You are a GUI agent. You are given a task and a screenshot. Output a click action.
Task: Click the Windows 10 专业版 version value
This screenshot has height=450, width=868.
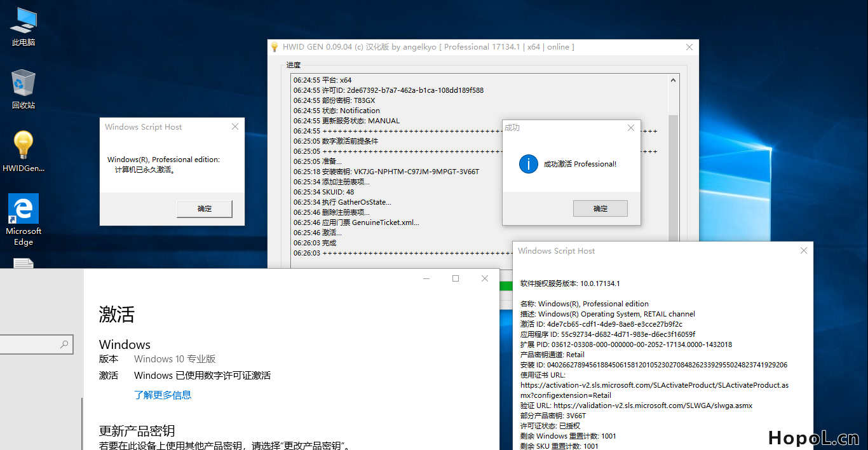point(175,359)
